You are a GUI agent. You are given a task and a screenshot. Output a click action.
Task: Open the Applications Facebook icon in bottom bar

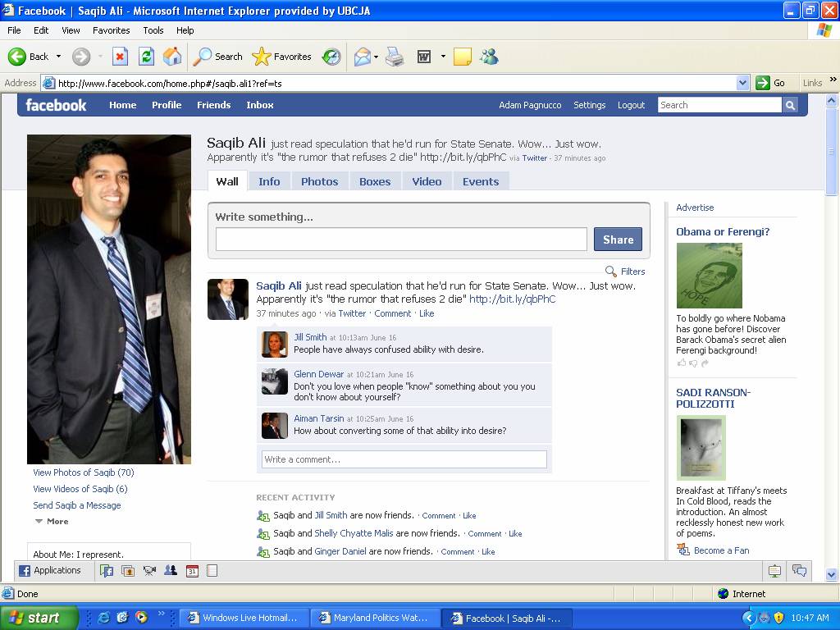pyautogui.click(x=25, y=571)
